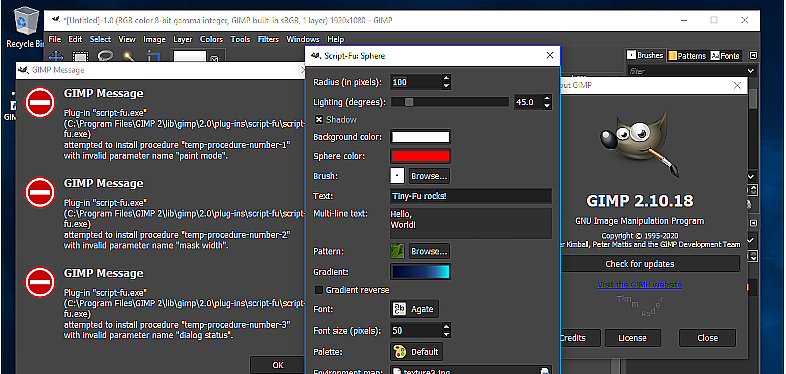Open the dockable panel menu beside Fonts tab

(753, 56)
